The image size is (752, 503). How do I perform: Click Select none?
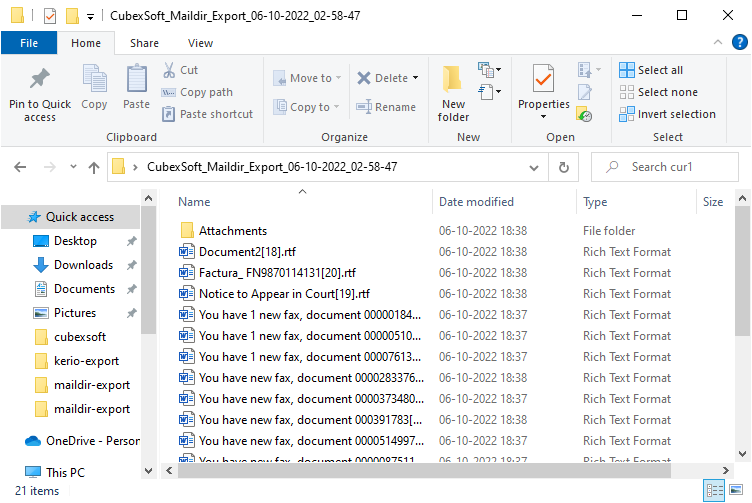(x=658, y=92)
